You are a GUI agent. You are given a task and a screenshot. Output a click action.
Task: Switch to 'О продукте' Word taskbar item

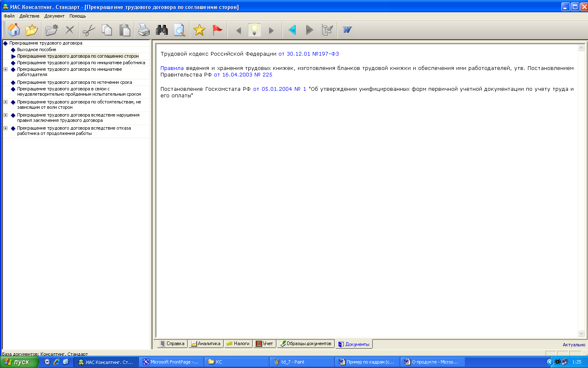point(432,362)
